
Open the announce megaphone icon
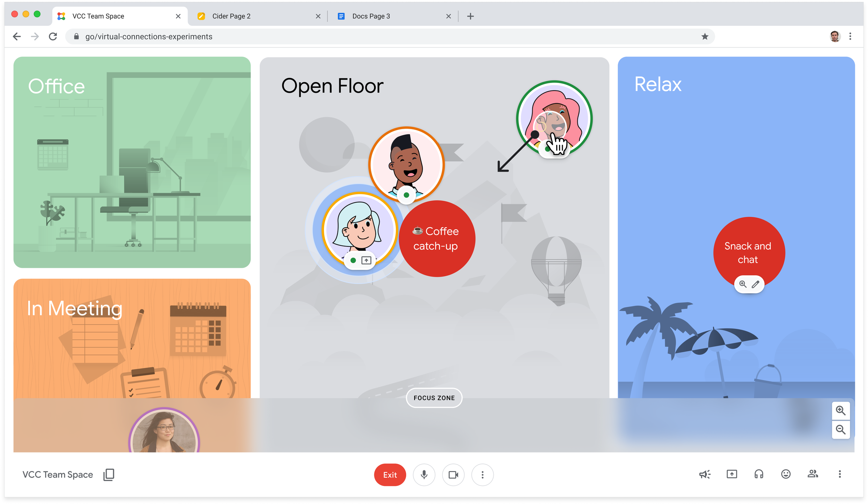point(704,474)
